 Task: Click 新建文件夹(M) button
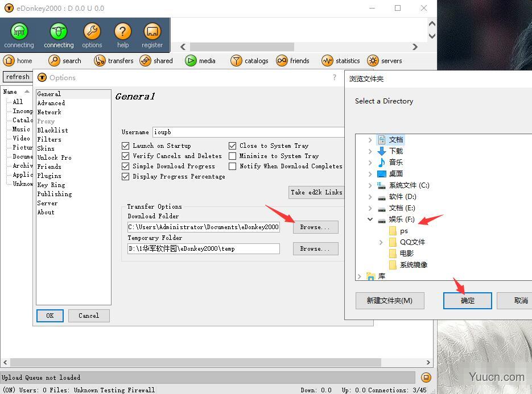click(390, 301)
